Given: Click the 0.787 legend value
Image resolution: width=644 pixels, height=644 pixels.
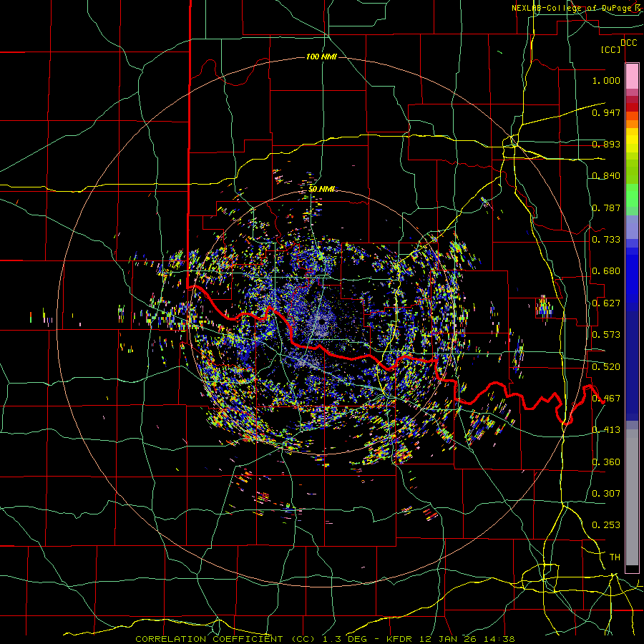Looking at the screenshot, I should click(606, 208).
